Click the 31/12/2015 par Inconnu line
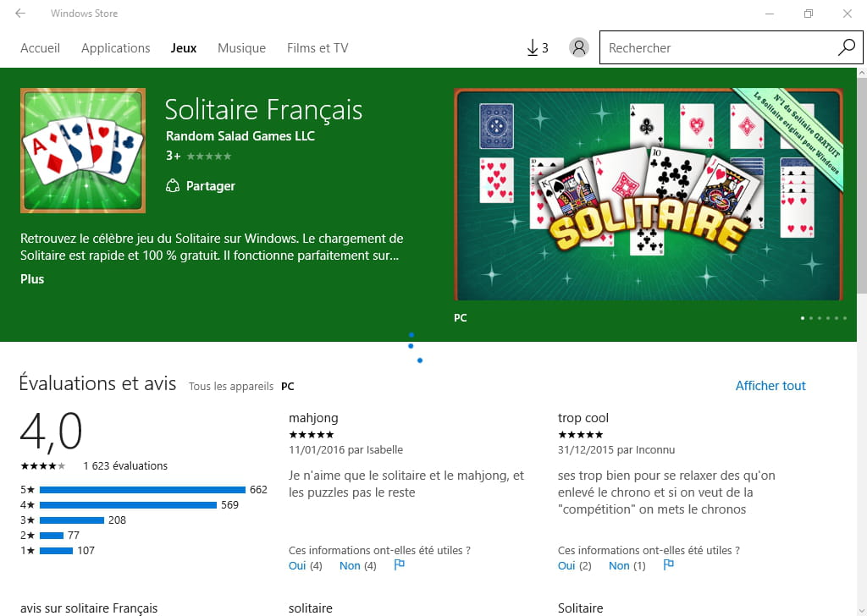Image resolution: width=867 pixels, height=616 pixels. [616, 449]
